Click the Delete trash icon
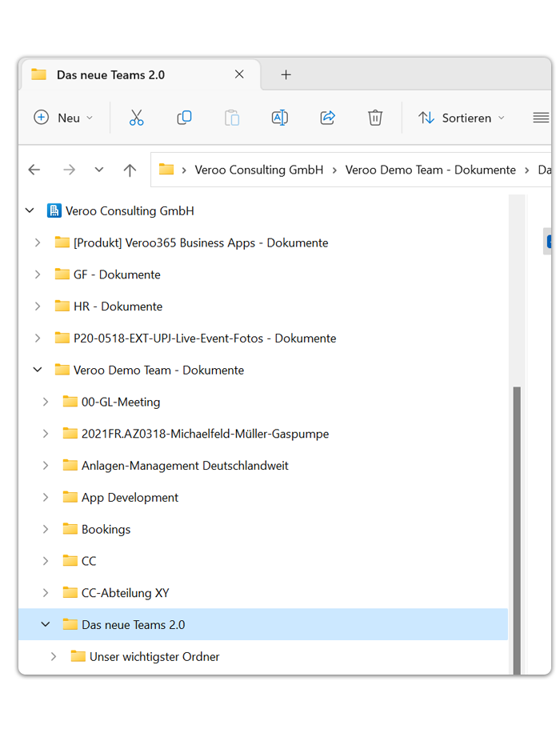Viewport: 560px width, 749px height. point(375,118)
